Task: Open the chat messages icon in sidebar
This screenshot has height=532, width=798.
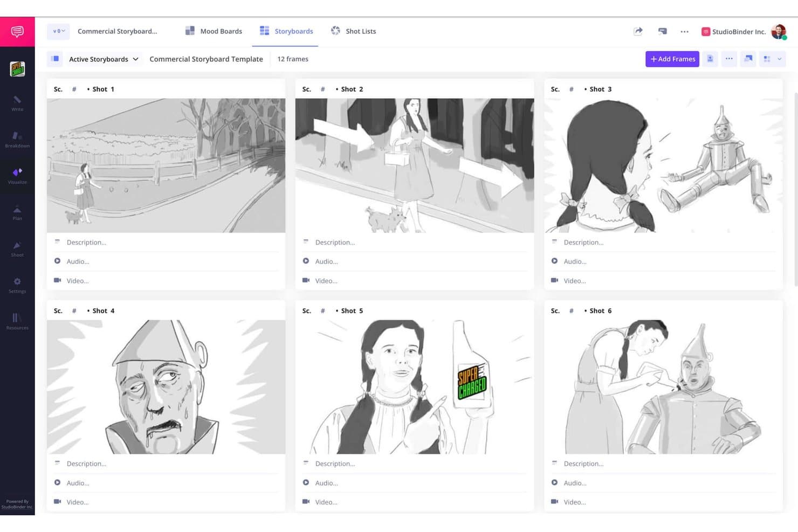Action: click(x=17, y=31)
